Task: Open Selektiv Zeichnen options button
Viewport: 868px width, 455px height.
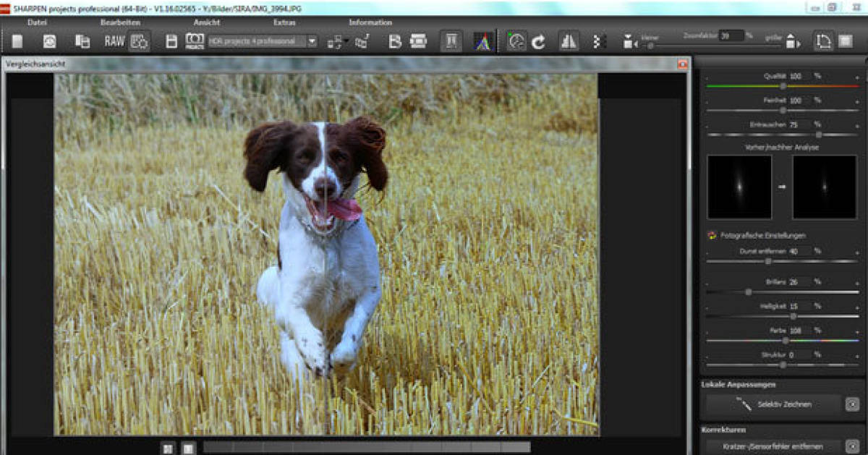Action: coord(852,404)
